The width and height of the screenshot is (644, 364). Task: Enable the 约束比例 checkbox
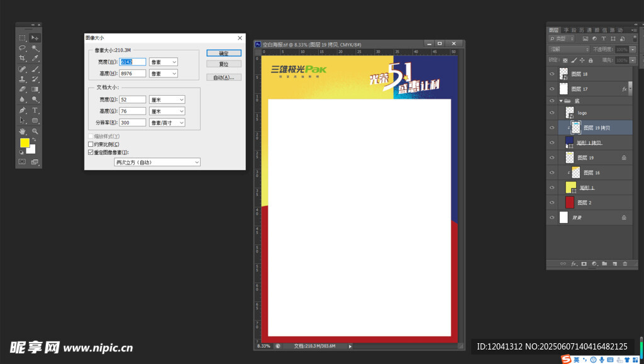click(91, 144)
